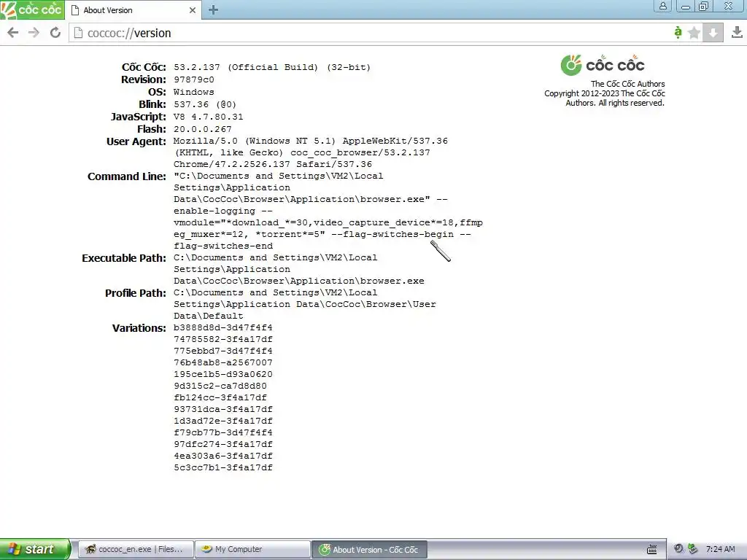This screenshot has height=560, width=747.
Task: Click variation 775ebbd7-3d47f4f4
Action: click(223, 351)
